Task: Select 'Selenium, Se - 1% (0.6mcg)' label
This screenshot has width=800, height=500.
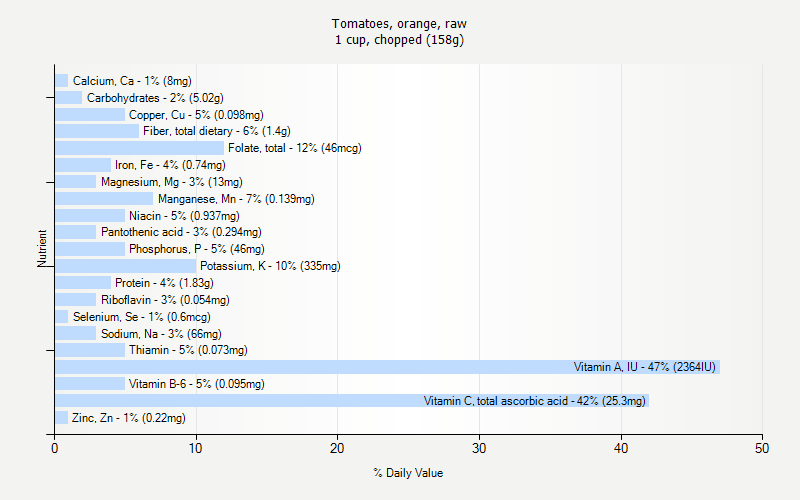Action: pyautogui.click(x=142, y=317)
